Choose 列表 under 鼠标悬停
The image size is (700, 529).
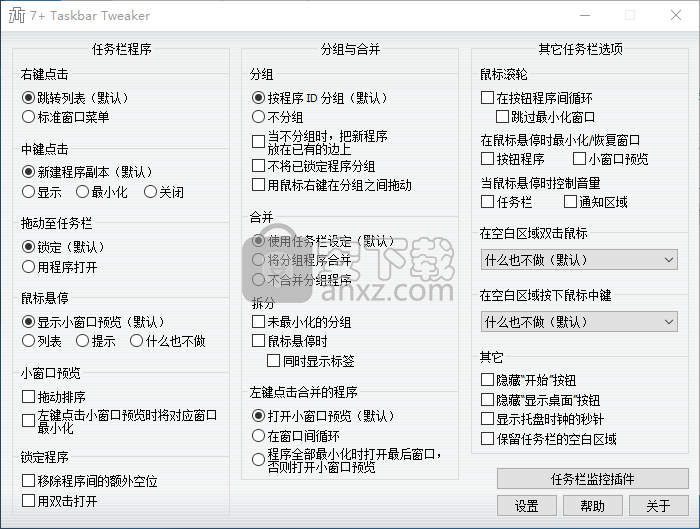point(42,341)
